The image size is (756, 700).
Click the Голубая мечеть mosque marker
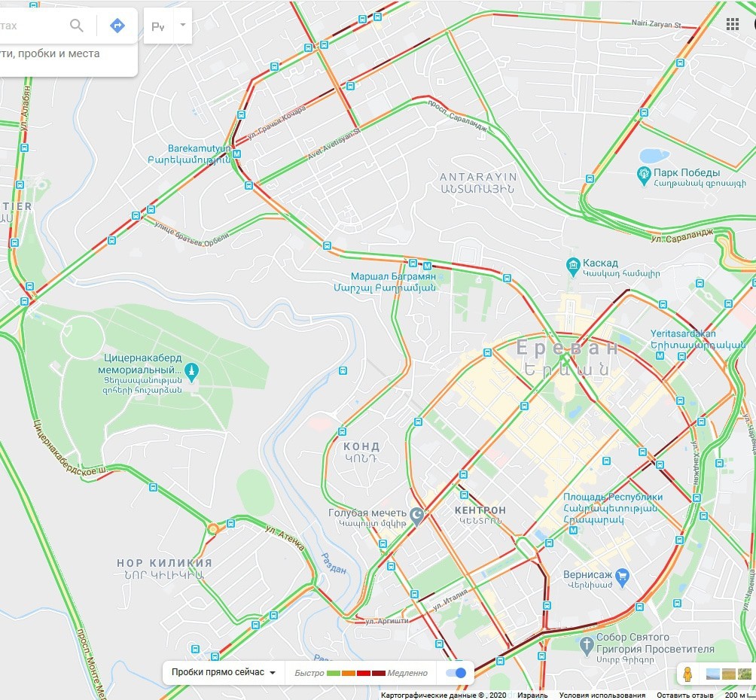pos(416,516)
